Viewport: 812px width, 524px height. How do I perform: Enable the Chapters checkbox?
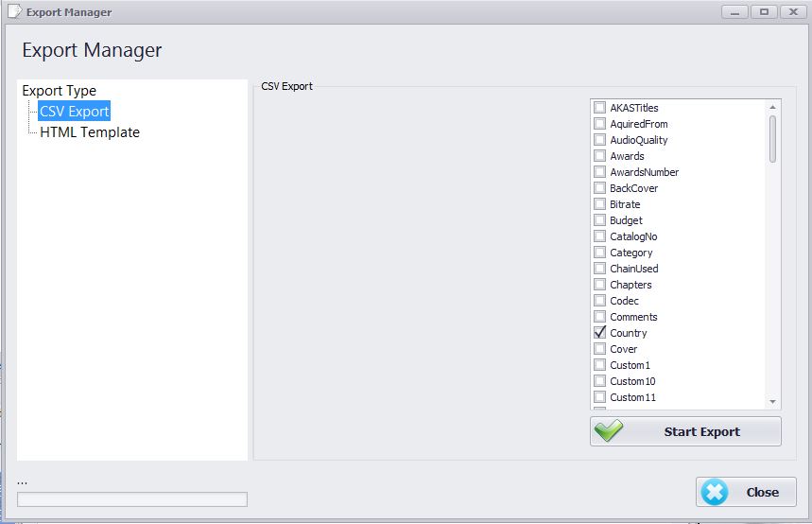click(599, 285)
